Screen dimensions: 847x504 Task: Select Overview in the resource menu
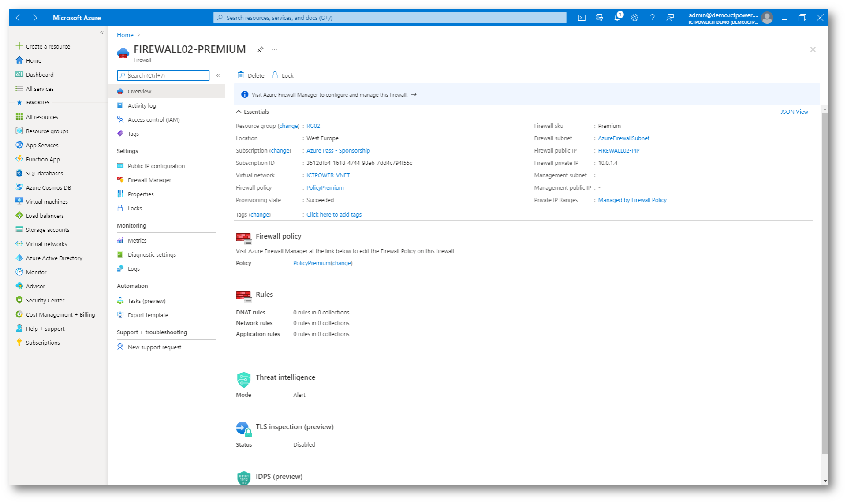(167, 91)
